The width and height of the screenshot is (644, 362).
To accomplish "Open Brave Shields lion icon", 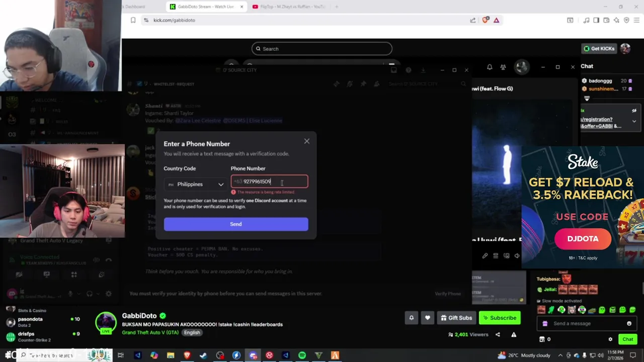I will pos(485,20).
